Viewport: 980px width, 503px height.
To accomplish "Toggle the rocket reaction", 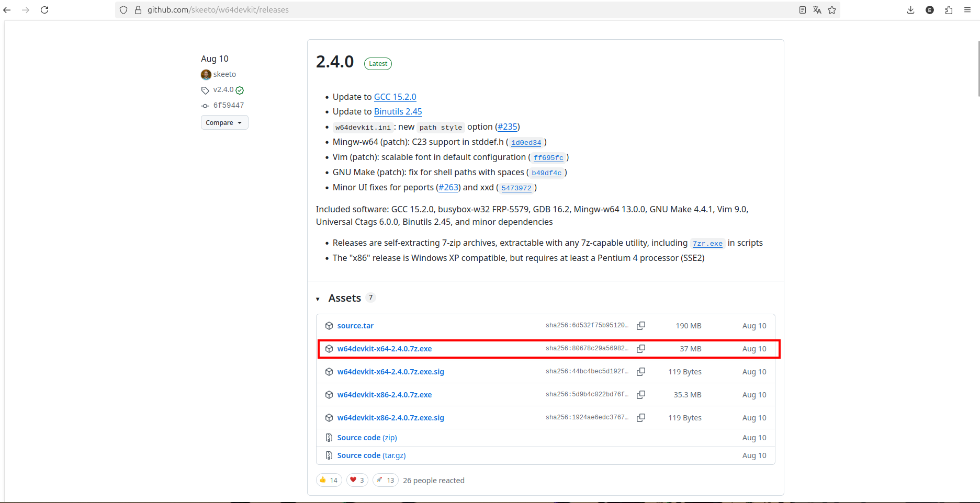I will tap(385, 479).
